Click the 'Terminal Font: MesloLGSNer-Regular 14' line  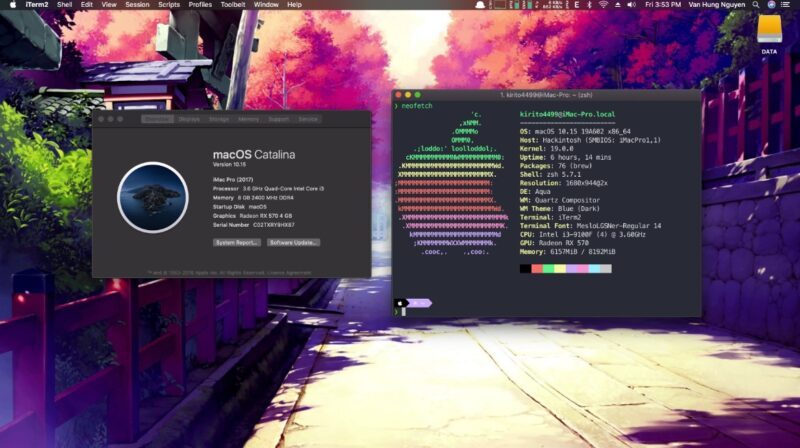point(590,226)
